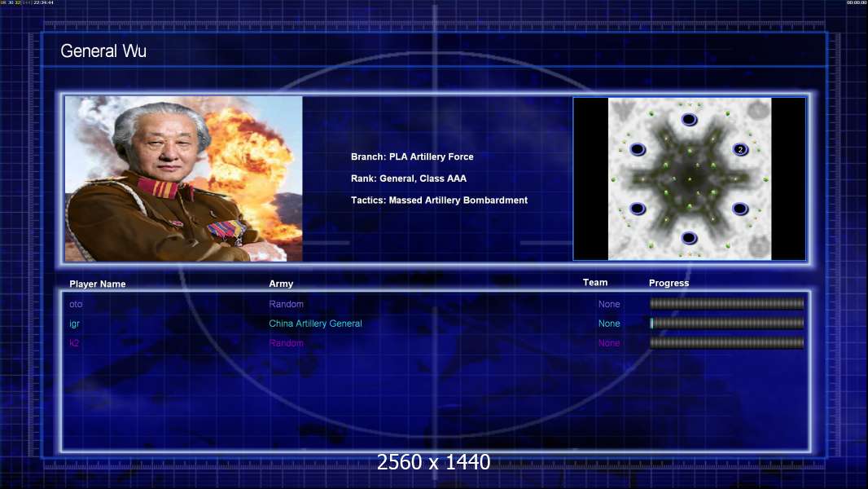
Task: Click 'China Artillery General' army entry
Action: 316,324
